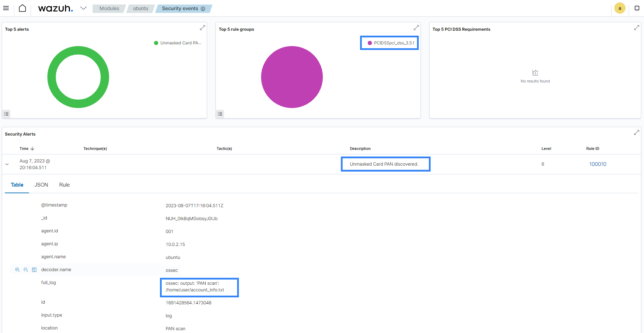Click the Unmasked Card PA legend entry
This screenshot has height=333, width=644.
pos(178,43)
